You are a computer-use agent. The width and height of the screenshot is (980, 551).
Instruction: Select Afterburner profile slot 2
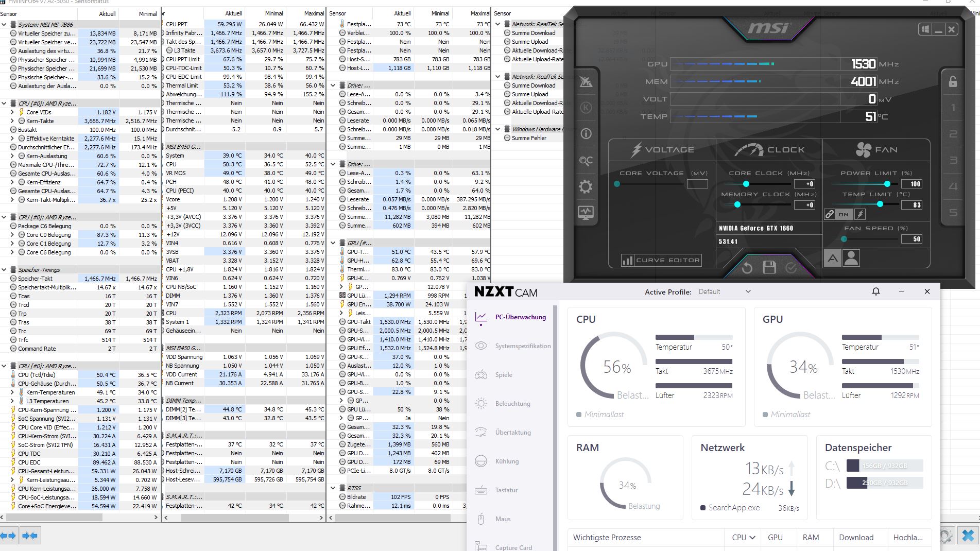[953, 134]
